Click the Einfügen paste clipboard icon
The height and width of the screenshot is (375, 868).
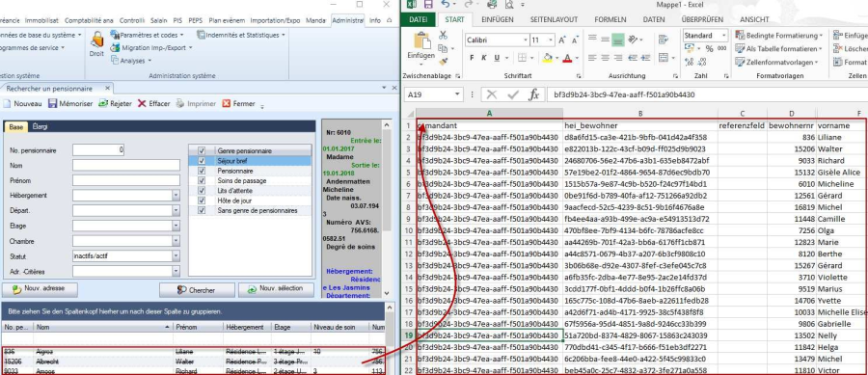pos(421,40)
